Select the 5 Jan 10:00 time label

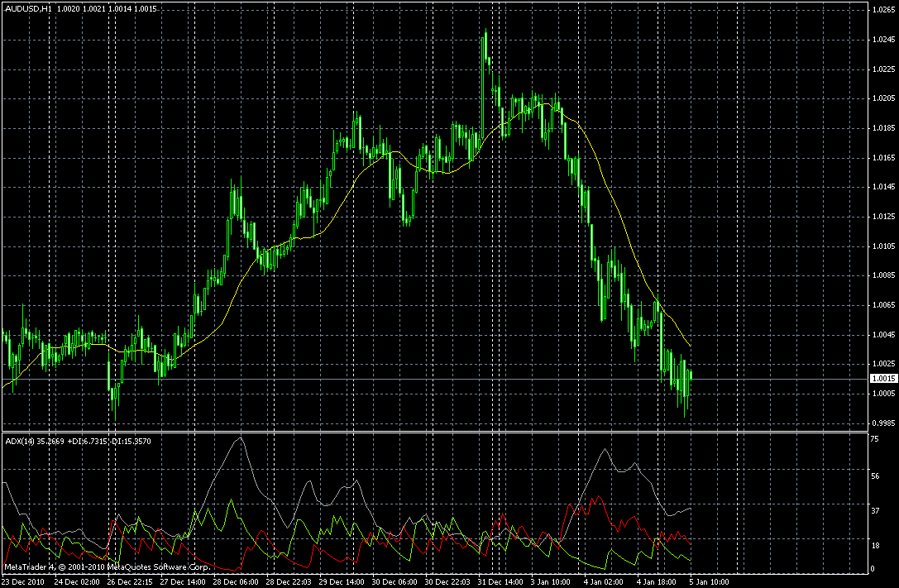pyautogui.click(x=709, y=581)
